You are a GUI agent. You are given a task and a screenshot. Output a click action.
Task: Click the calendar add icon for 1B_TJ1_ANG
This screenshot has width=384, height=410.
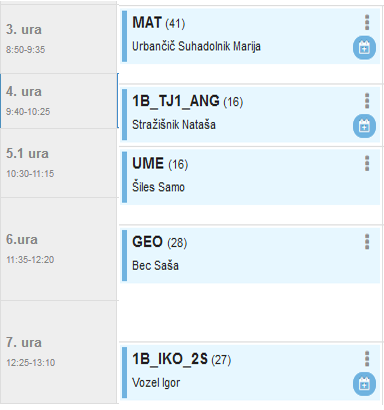pyautogui.click(x=364, y=126)
